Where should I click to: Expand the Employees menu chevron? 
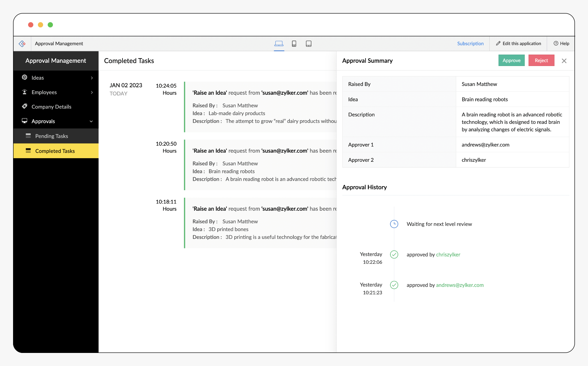pos(92,92)
